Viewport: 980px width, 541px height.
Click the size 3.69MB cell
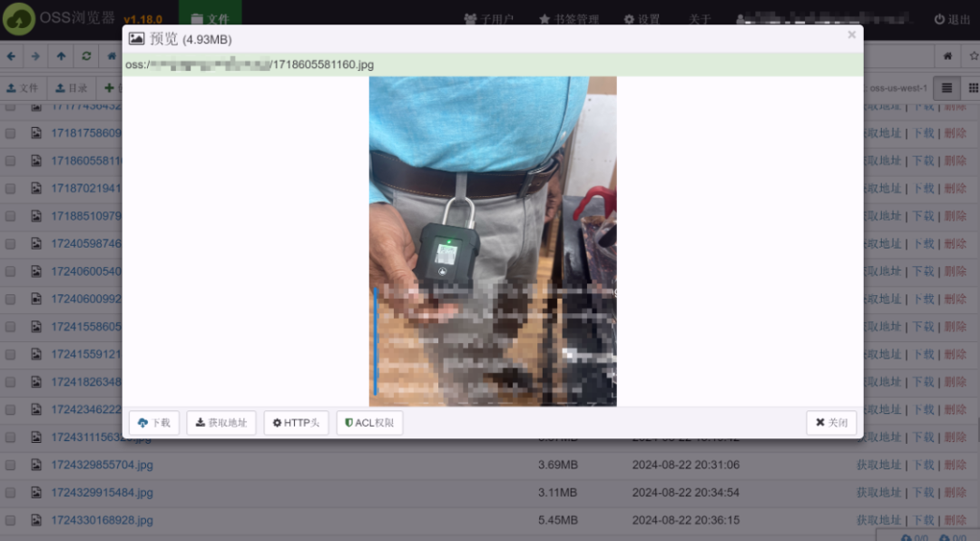[x=557, y=465]
